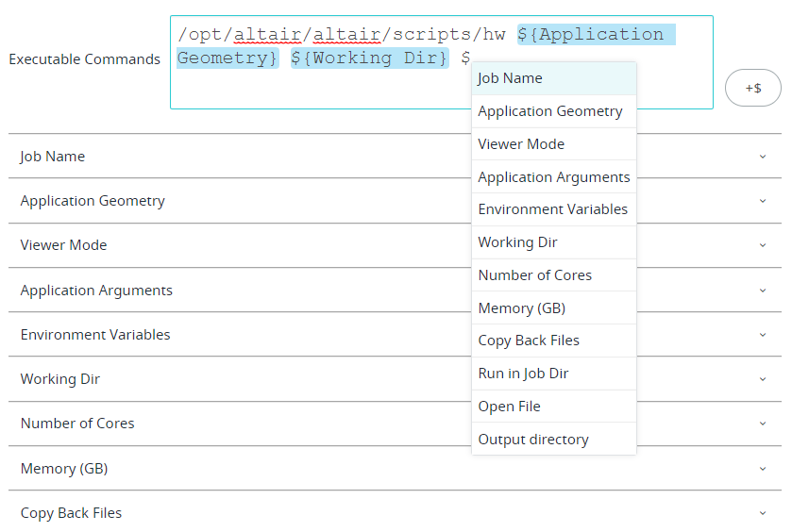
Task: Expand the Job Name row chevron
Action: click(763, 157)
